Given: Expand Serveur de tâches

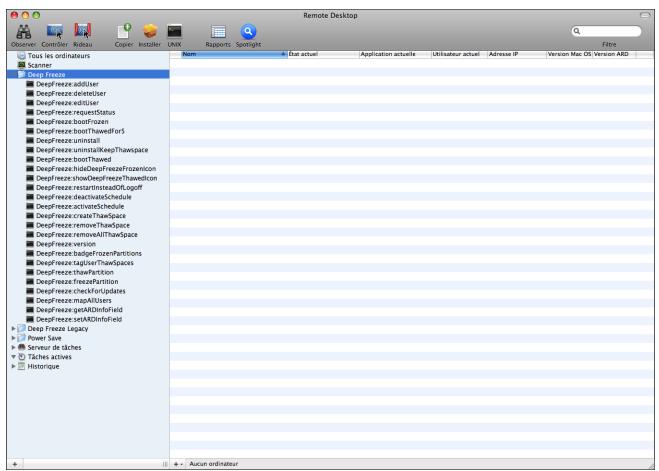Looking at the screenshot, I should (13, 347).
